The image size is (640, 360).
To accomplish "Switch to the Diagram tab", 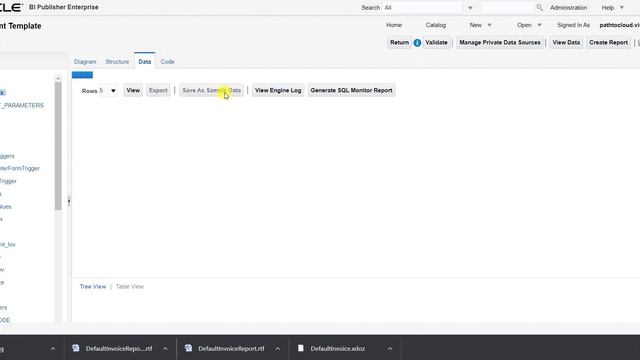I will point(85,62).
